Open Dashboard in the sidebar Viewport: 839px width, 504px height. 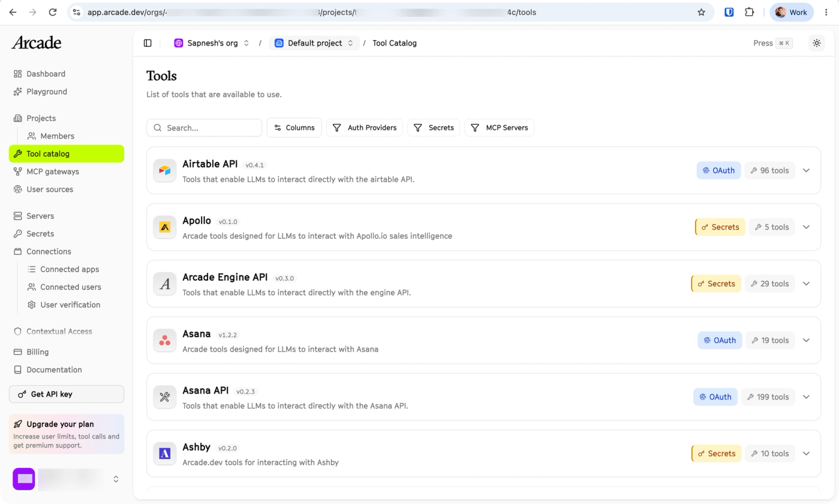pos(66,74)
